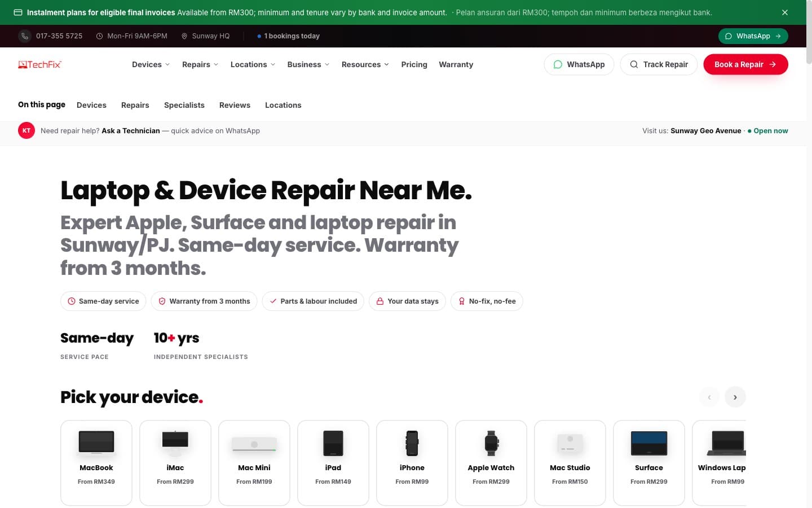Jump to Repairs section on this page
The width and height of the screenshot is (812, 508).
point(135,105)
